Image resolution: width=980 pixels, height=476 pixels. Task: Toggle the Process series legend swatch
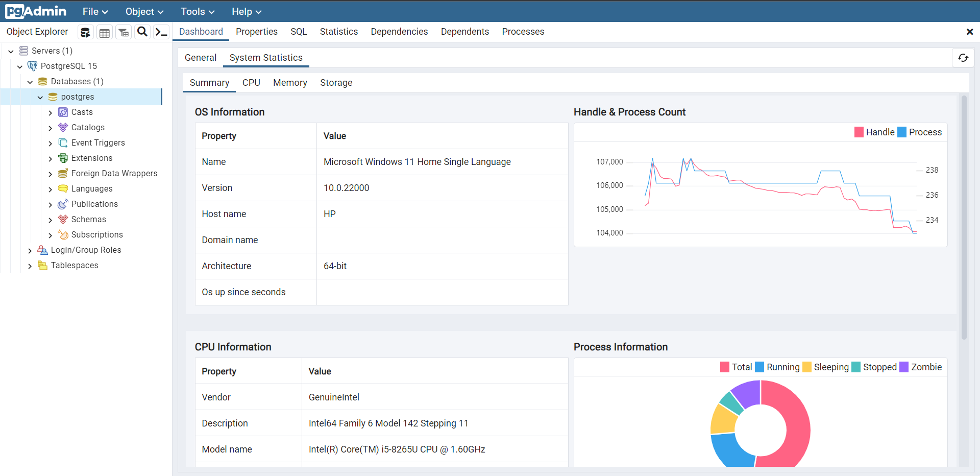(x=902, y=132)
